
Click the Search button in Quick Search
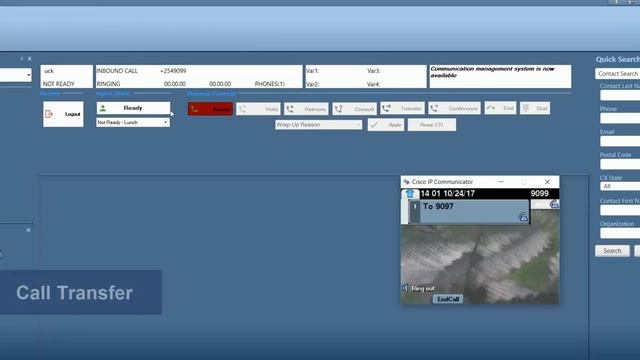612,251
